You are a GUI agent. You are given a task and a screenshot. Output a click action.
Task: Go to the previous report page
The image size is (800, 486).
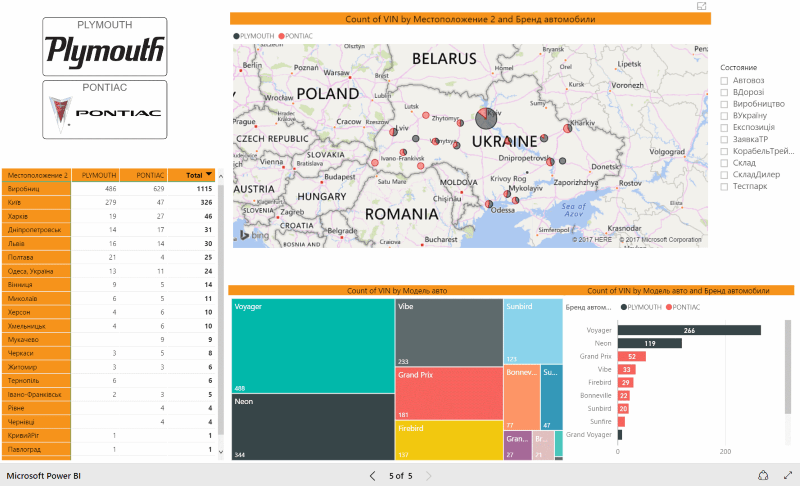[x=372, y=476]
